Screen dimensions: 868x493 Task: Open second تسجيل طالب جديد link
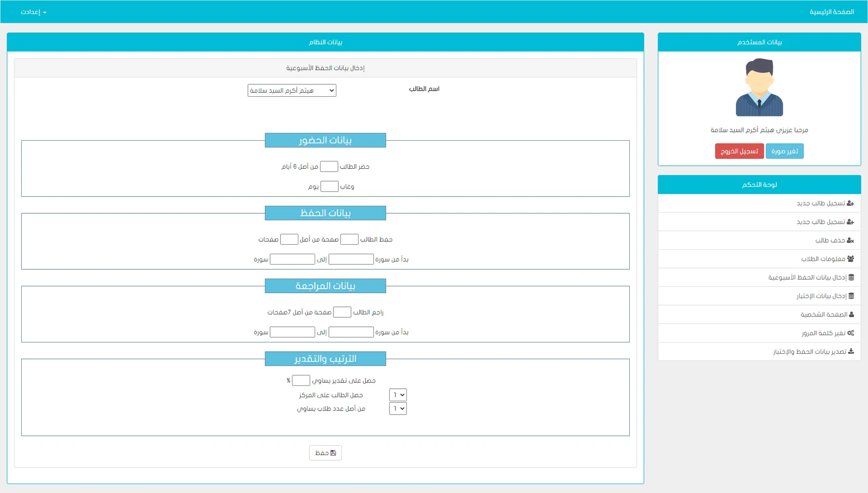pyautogui.click(x=759, y=222)
